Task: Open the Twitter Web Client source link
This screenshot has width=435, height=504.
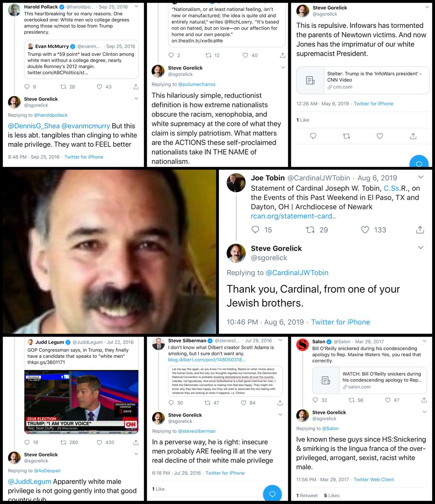Action: pyautogui.click(x=374, y=480)
